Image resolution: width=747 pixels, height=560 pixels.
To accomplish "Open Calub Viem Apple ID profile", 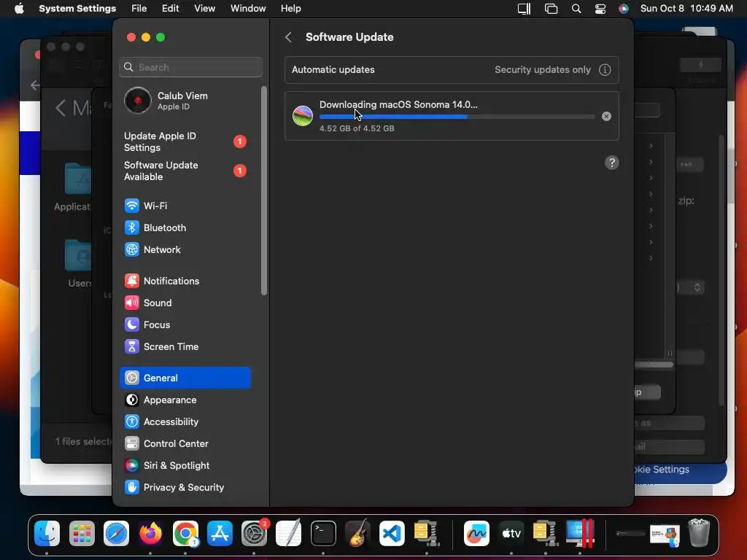I will 185,101.
